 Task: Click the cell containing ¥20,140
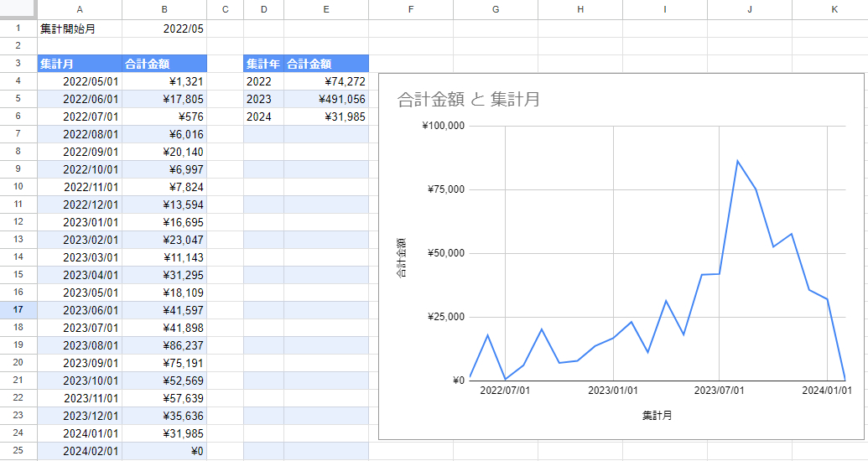tap(164, 152)
